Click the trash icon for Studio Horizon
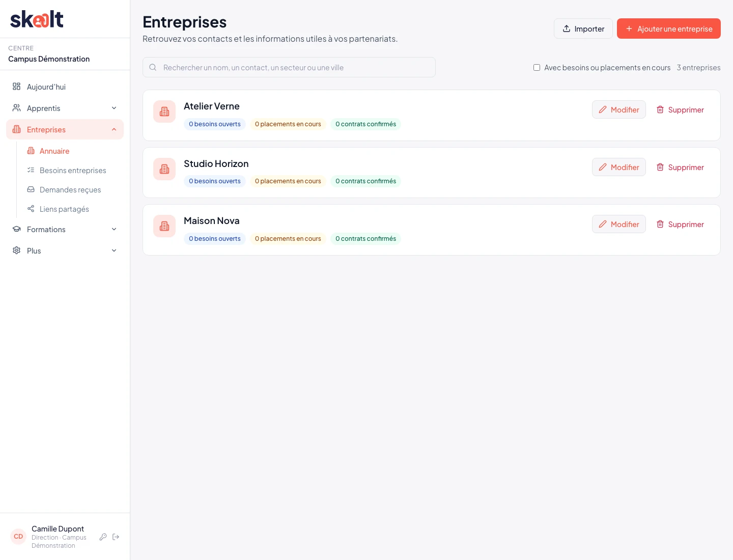 click(x=660, y=167)
